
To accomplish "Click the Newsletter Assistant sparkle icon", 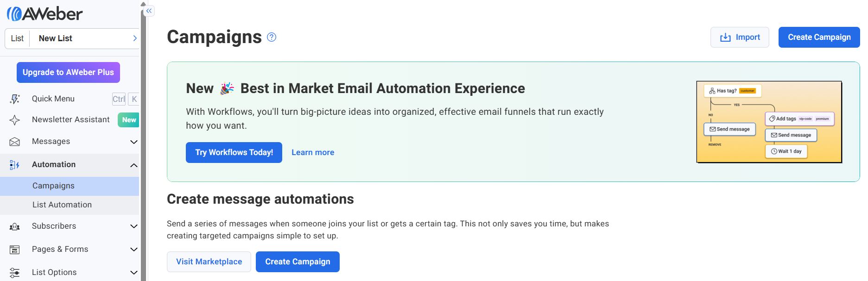I will pyautogui.click(x=15, y=120).
